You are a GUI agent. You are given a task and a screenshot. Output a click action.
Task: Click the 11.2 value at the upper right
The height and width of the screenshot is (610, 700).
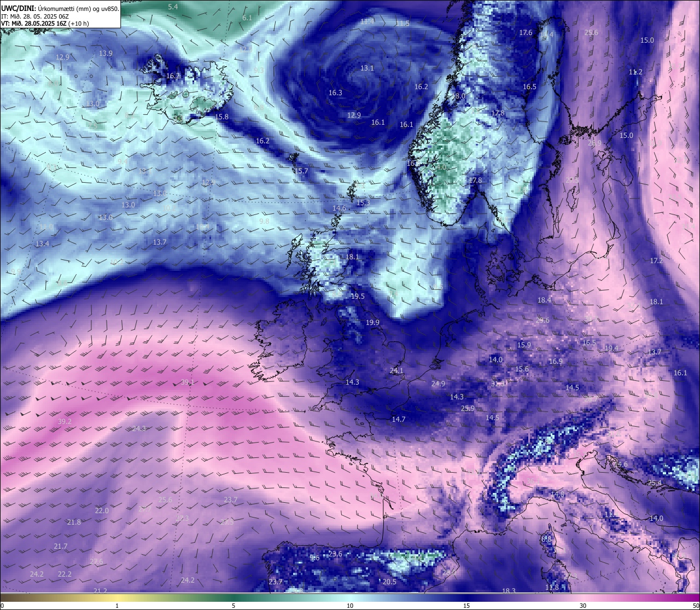635,72
